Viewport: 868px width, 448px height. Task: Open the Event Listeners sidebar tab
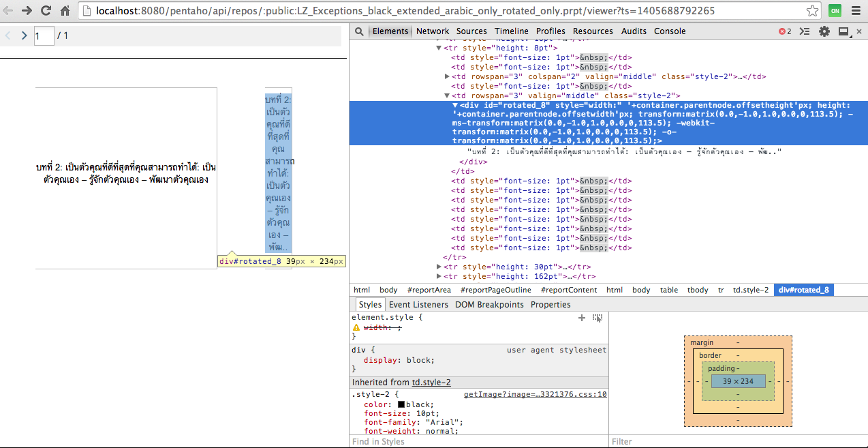click(418, 305)
